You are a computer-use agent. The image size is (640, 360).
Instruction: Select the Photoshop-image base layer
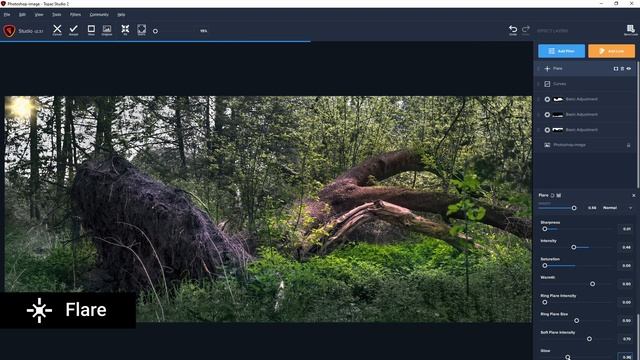585,145
